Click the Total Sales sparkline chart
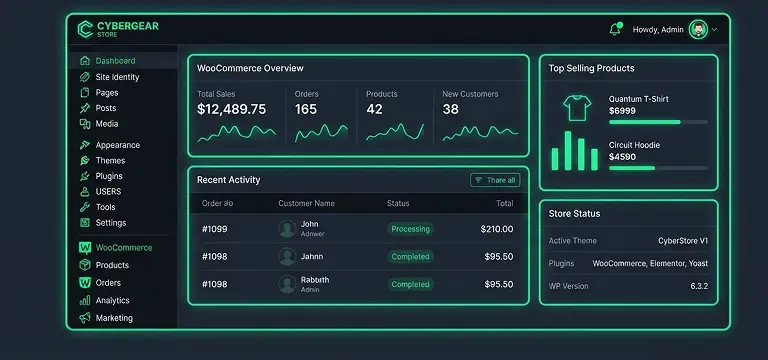768x360 pixels. click(237, 133)
